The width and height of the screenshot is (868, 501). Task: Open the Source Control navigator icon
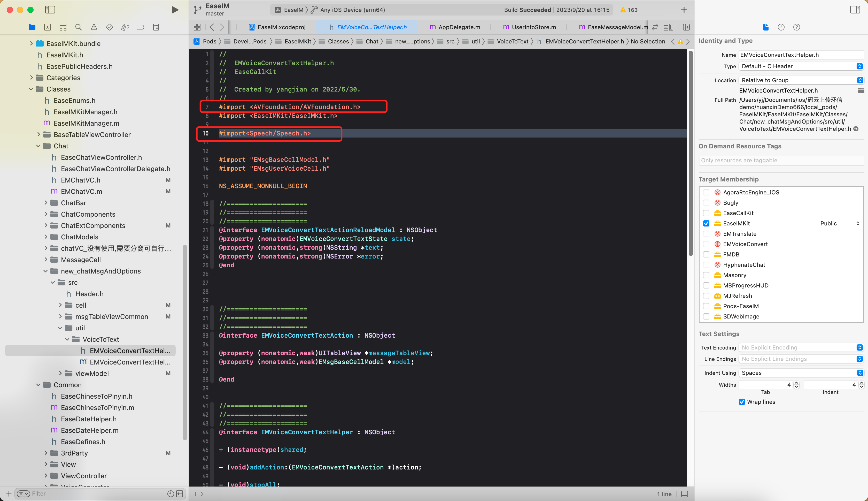48,27
